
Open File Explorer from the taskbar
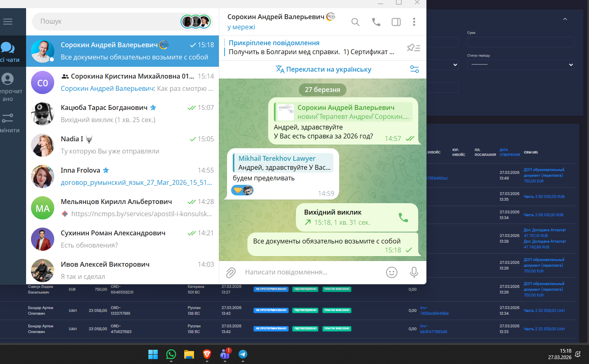pos(189,354)
